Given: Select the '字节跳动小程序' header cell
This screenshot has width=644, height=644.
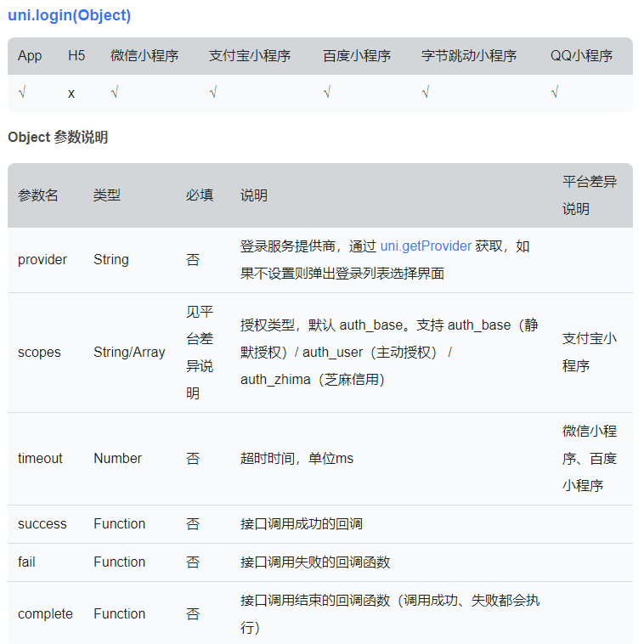Looking at the screenshot, I should pyautogui.click(x=469, y=55).
